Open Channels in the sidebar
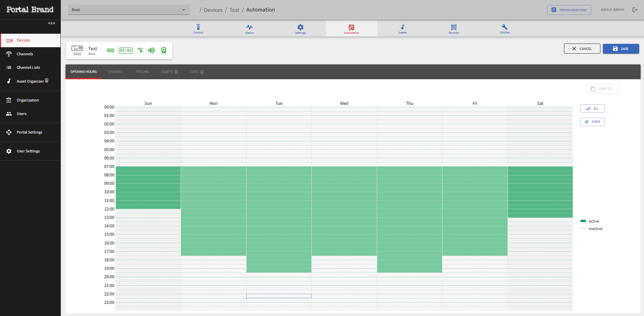 click(30, 54)
